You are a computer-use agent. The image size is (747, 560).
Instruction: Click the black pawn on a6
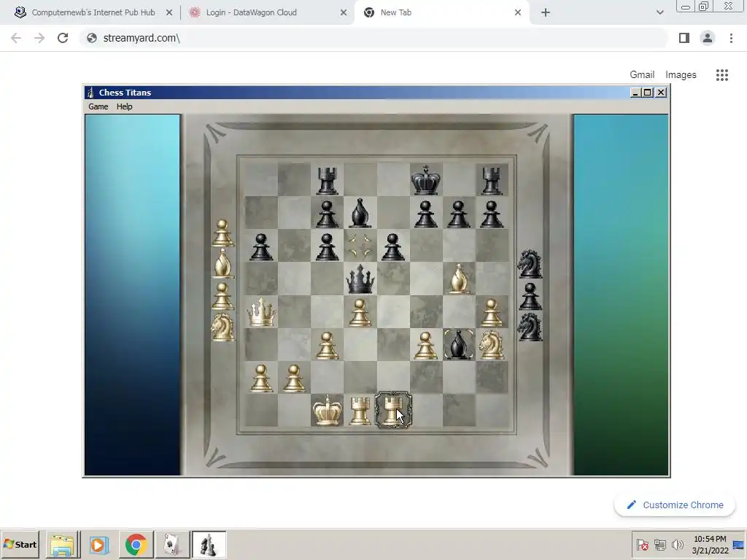pos(261,246)
